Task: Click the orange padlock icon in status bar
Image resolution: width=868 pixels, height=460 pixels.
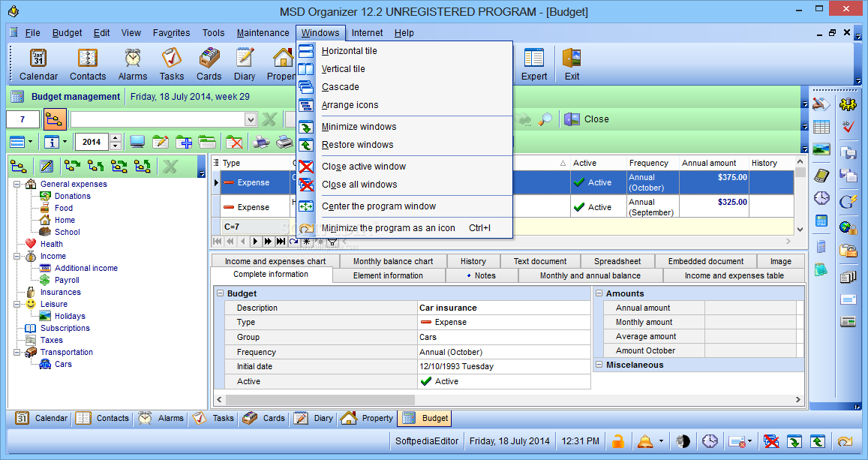Action: [x=617, y=441]
